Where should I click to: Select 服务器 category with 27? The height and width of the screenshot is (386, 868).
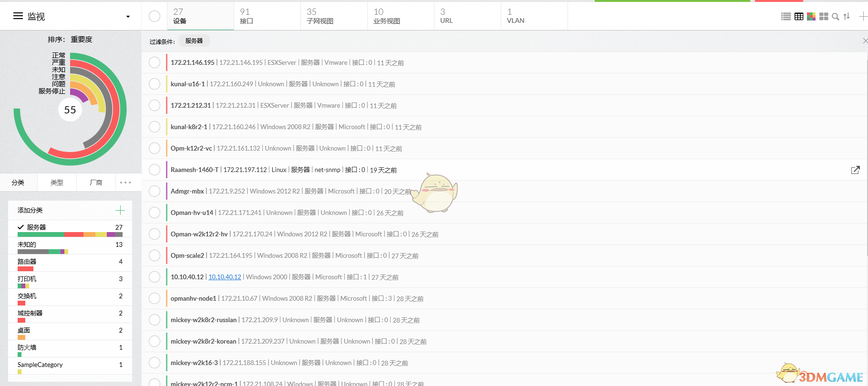pyautogui.click(x=70, y=228)
